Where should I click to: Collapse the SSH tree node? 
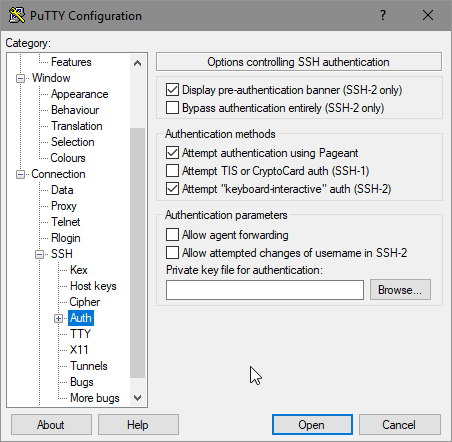coord(39,255)
